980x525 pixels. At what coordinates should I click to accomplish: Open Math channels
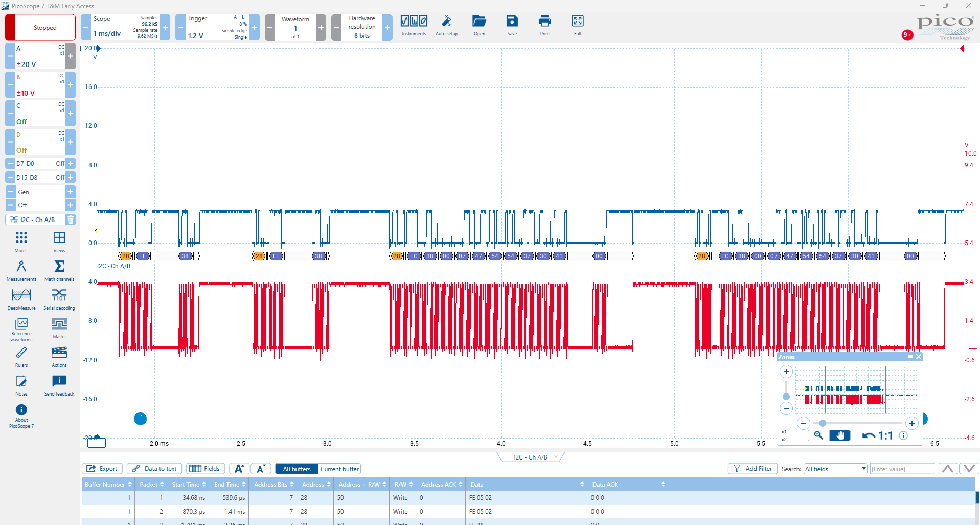tap(59, 271)
